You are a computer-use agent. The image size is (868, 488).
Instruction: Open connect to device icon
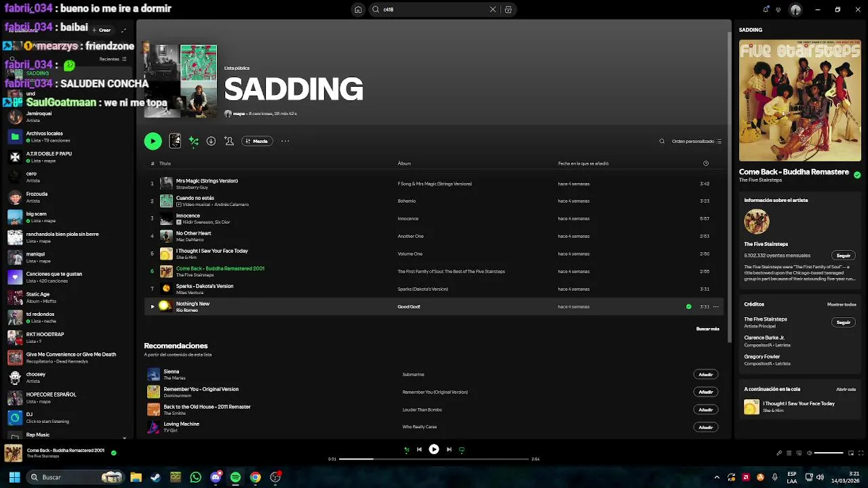(x=799, y=453)
